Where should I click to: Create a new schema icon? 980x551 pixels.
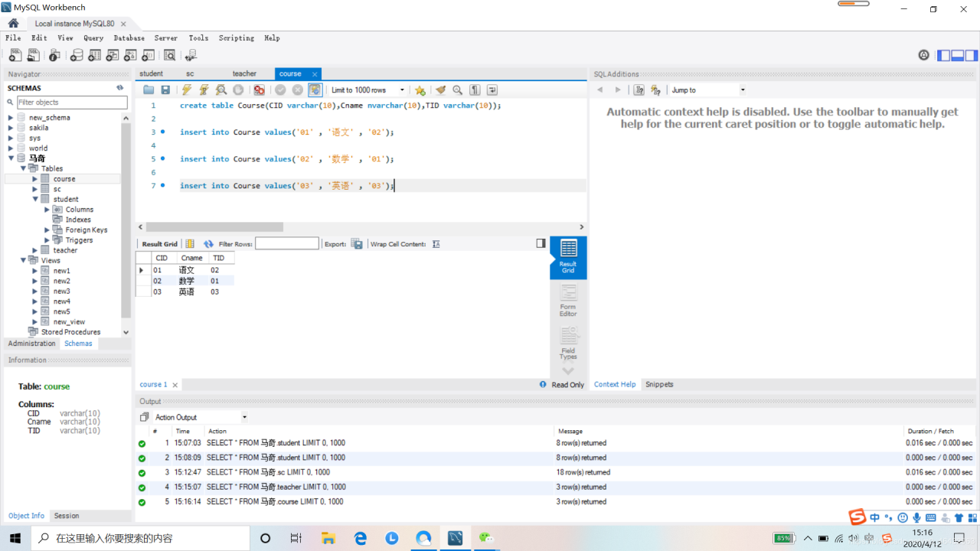pyautogui.click(x=77, y=55)
